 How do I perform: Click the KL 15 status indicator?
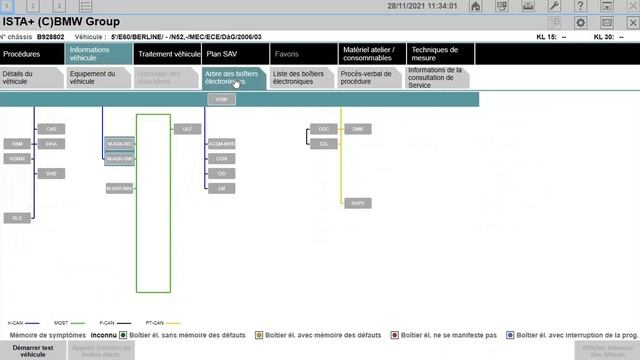click(x=551, y=37)
